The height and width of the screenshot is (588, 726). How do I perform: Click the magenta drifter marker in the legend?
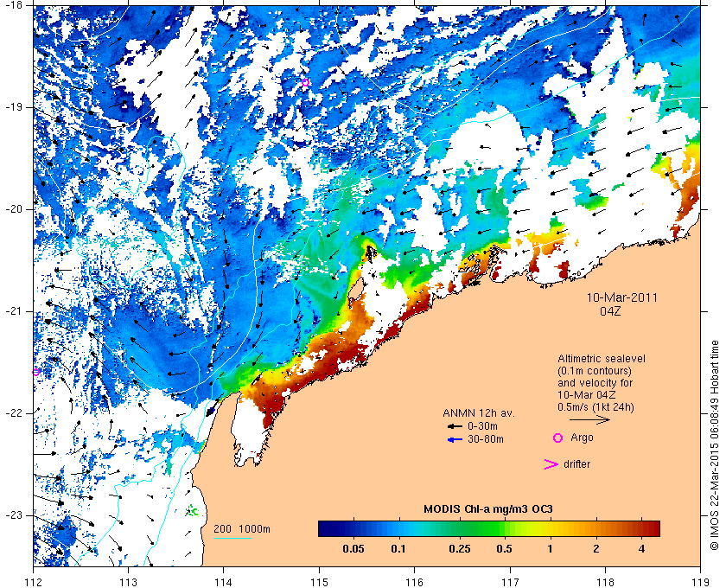pos(551,464)
